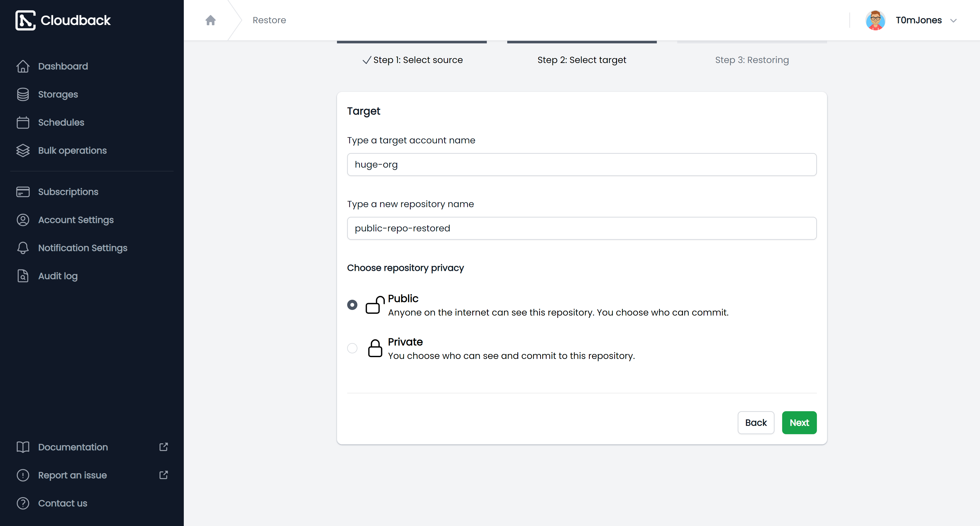The image size is (980, 526).
Task: Click the external link icon next to Documentation
Action: tap(164, 447)
